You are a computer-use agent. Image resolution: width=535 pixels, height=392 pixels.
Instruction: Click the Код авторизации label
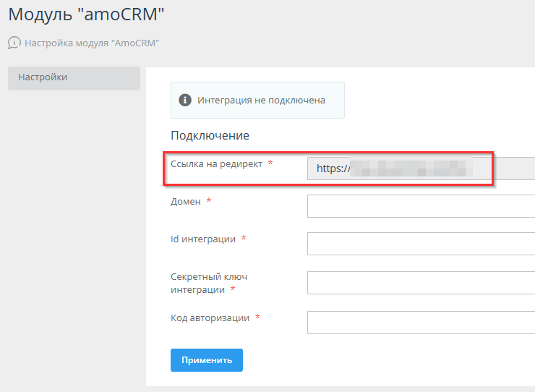point(210,318)
